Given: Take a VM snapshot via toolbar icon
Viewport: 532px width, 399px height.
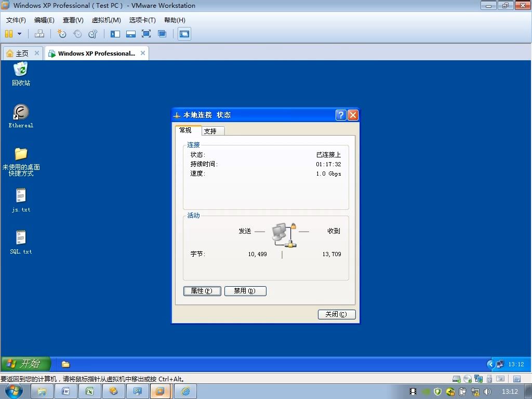Looking at the screenshot, I should coord(61,34).
